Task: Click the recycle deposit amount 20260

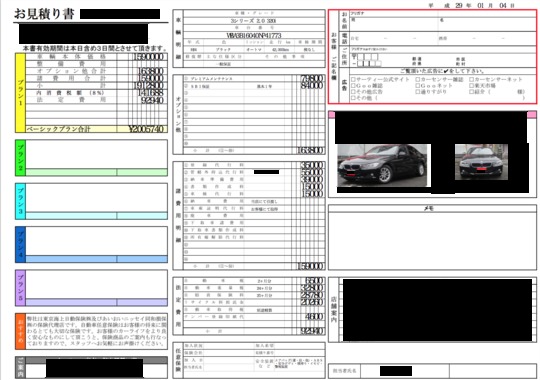Action: pos(312,302)
